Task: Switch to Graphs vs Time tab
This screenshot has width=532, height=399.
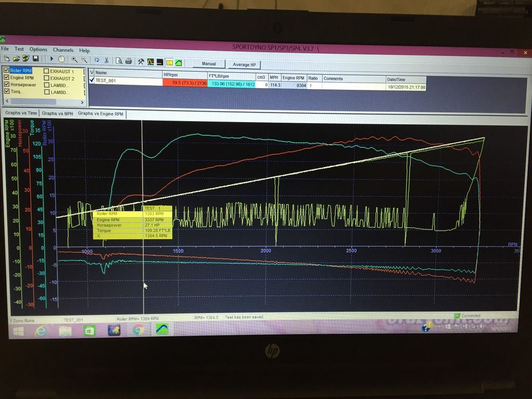Action: pyautogui.click(x=21, y=112)
